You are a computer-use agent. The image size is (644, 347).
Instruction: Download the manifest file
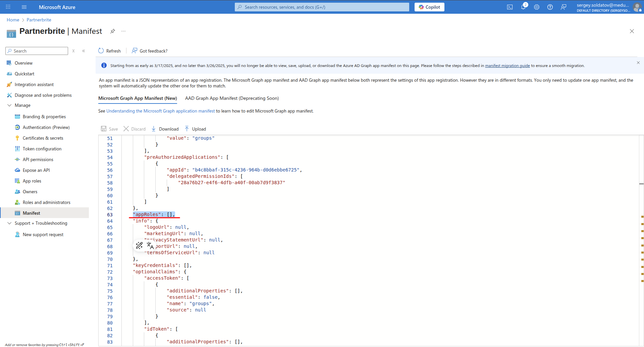(x=165, y=129)
